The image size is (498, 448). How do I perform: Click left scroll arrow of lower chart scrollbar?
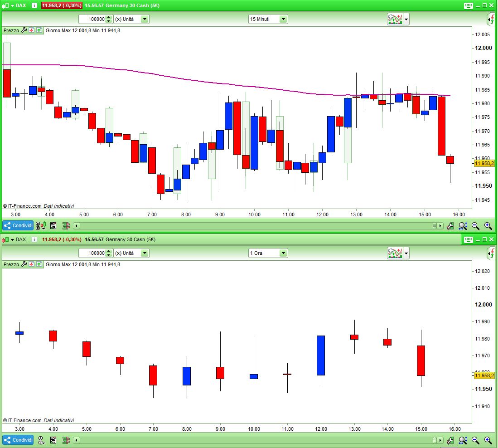coord(76,440)
